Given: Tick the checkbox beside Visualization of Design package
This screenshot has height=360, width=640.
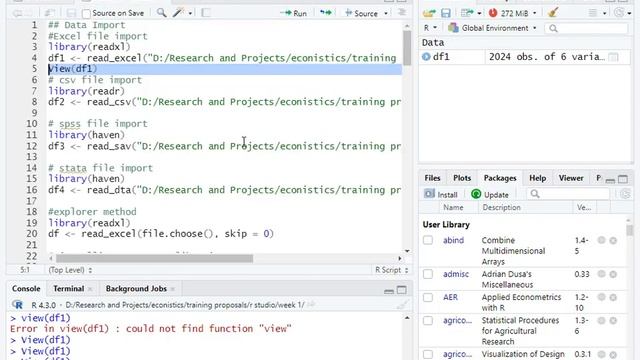Looking at the screenshot, I should (x=428, y=354).
